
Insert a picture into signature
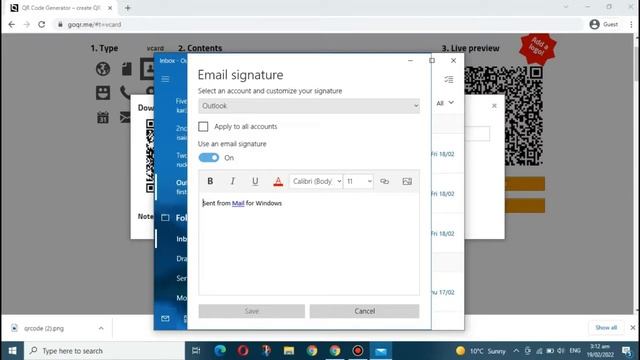point(407,181)
